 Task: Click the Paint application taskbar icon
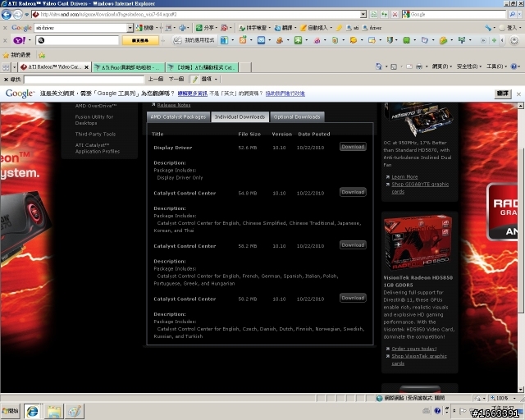[x=75, y=411]
